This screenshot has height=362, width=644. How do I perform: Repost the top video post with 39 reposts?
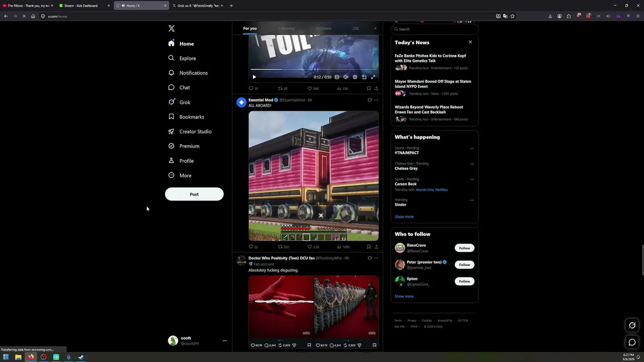(x=283, y=88)
